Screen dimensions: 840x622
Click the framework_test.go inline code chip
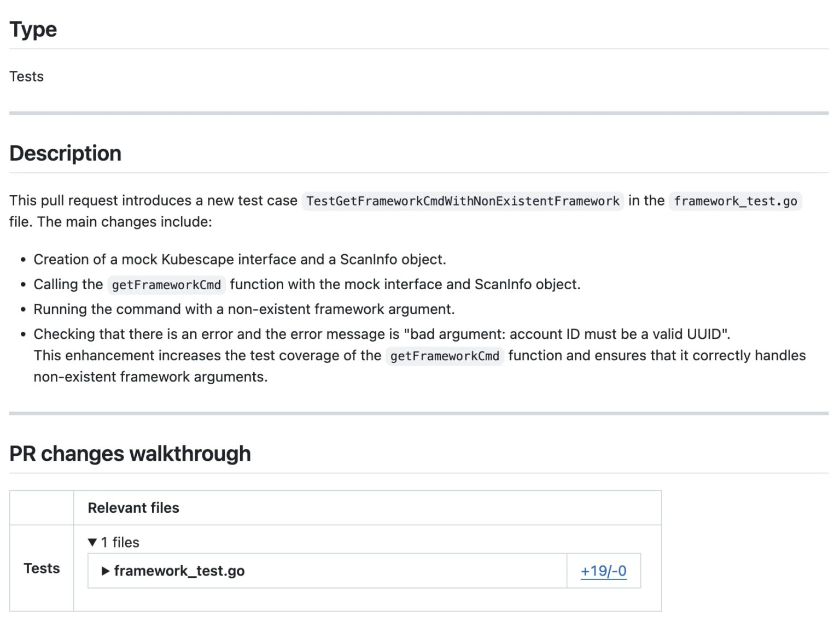coord(735,201)
